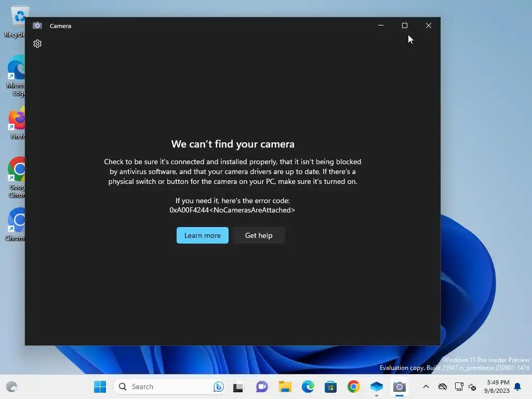Minimize the Camera window
Image resolution: width=532 pixels, height=399 pixels.
tap(381, 25)
